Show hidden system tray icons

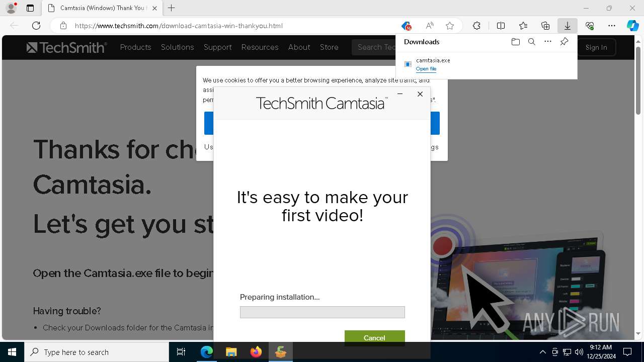tap(542, 352)
